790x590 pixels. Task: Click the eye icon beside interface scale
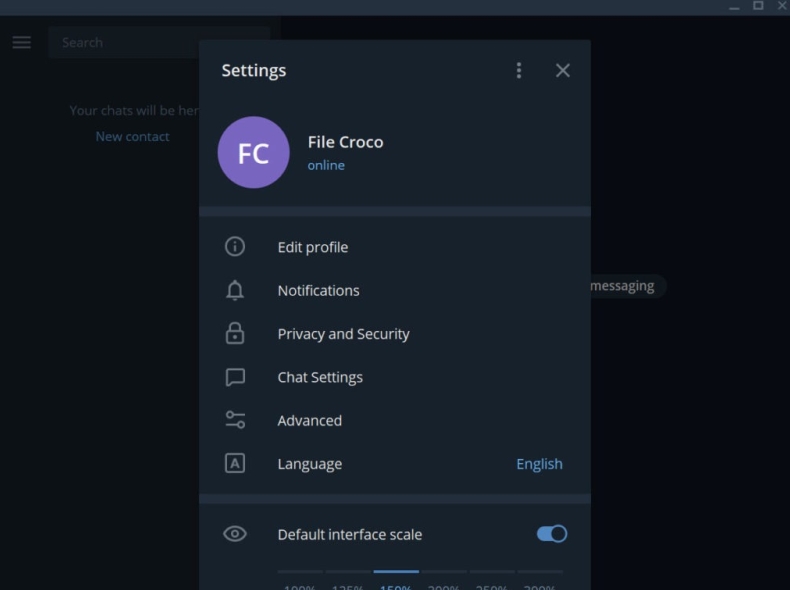pyautogui.click(x=235, y=534)
